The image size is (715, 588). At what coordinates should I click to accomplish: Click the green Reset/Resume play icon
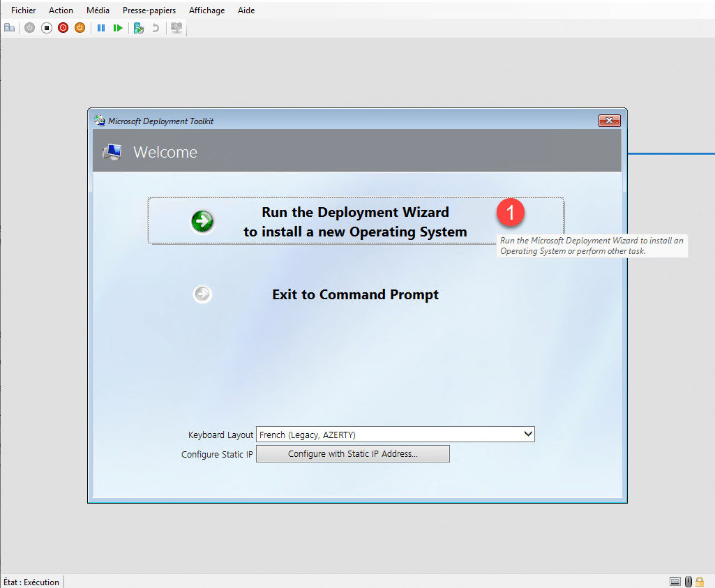coord(118,28)
